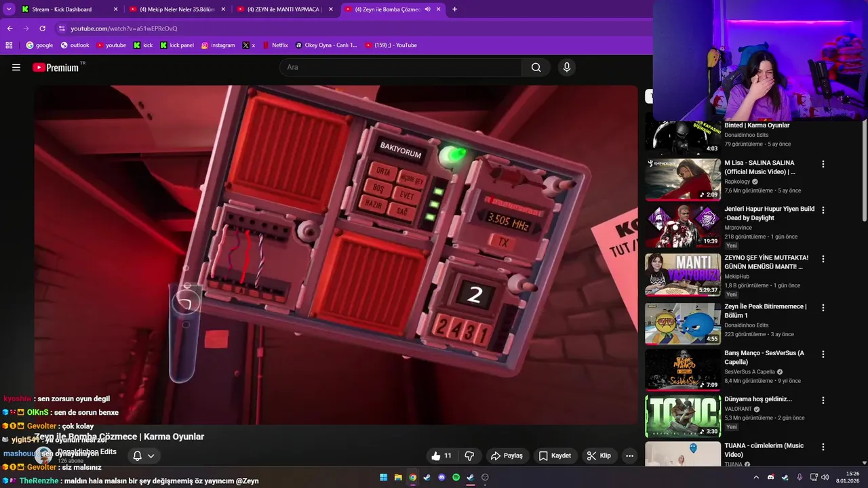The image size is (868, 488).
Task: Open a new browser tab with plus
Action: tap(454, 9)
